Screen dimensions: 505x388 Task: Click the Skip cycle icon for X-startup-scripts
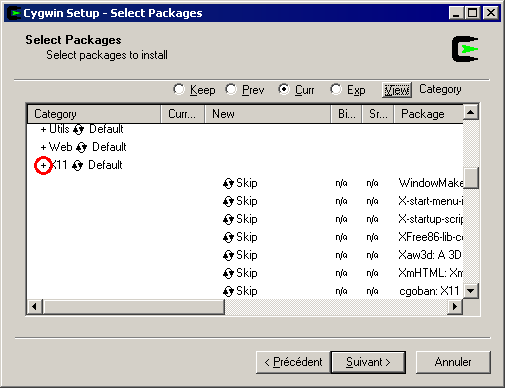click(x=228, y=219)
